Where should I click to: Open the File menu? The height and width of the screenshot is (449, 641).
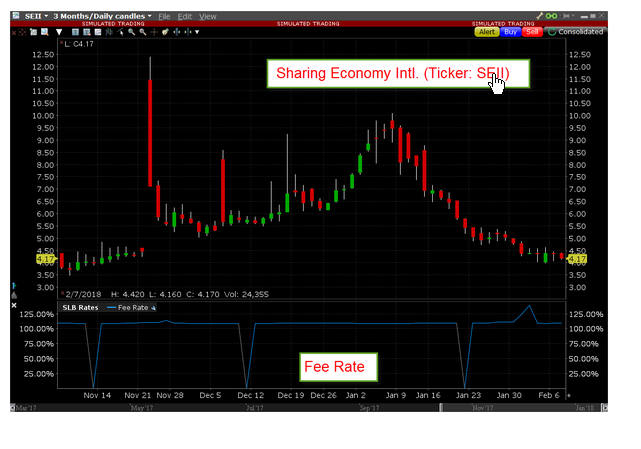pyautogui.click(x=164, y=16)
